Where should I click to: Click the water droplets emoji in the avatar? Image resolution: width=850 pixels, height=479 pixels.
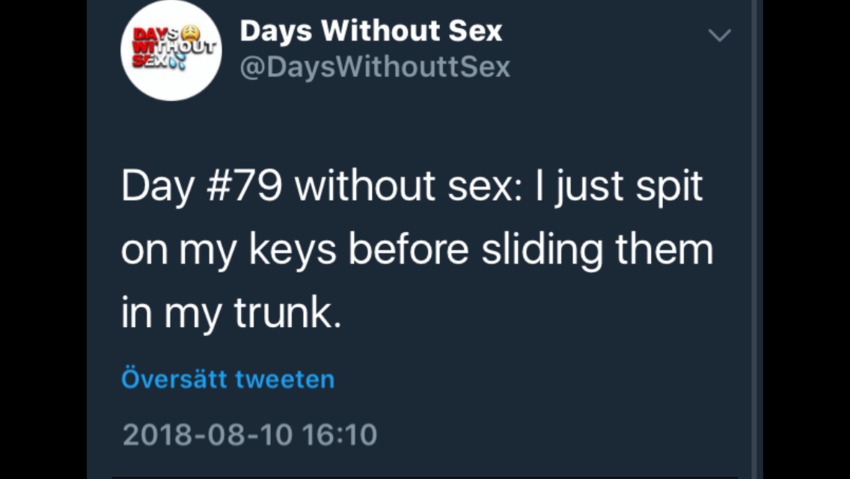tap(178, 62)
